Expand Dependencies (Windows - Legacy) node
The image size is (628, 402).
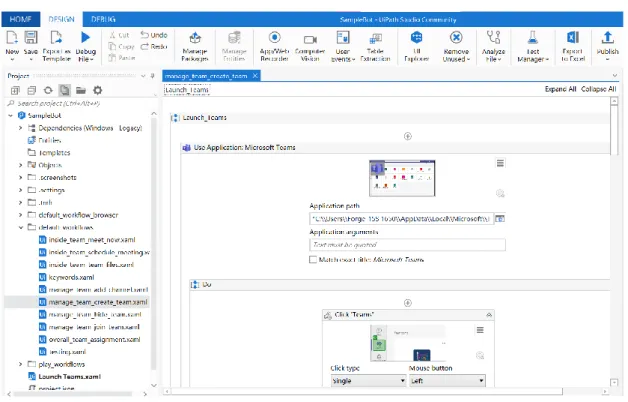pyautogui.click(x=20, y=128)
